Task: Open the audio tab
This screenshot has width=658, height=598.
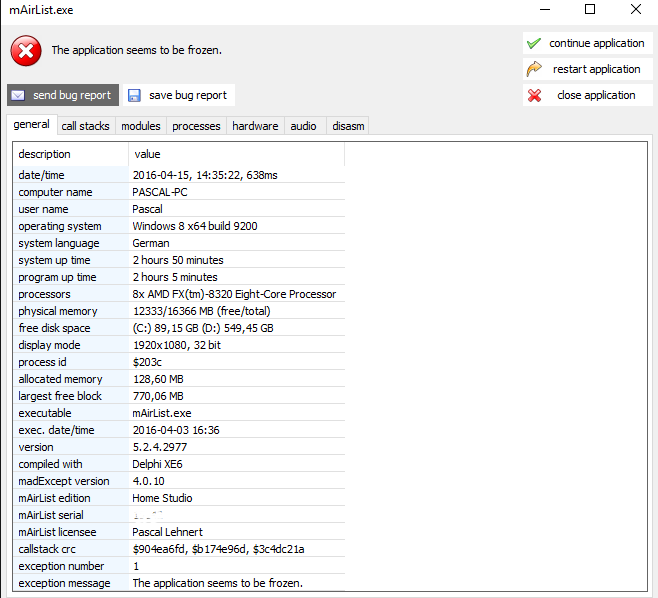Action: click(x=303, y=126)
